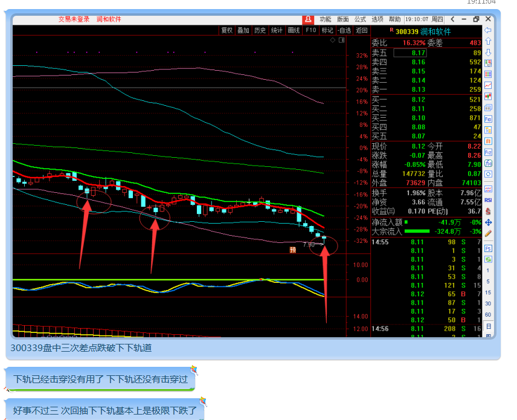The width and height of the screenshot is (517, 420).
Task: Click the 卖五 price 8.17 field
Action: coord(410,53)
